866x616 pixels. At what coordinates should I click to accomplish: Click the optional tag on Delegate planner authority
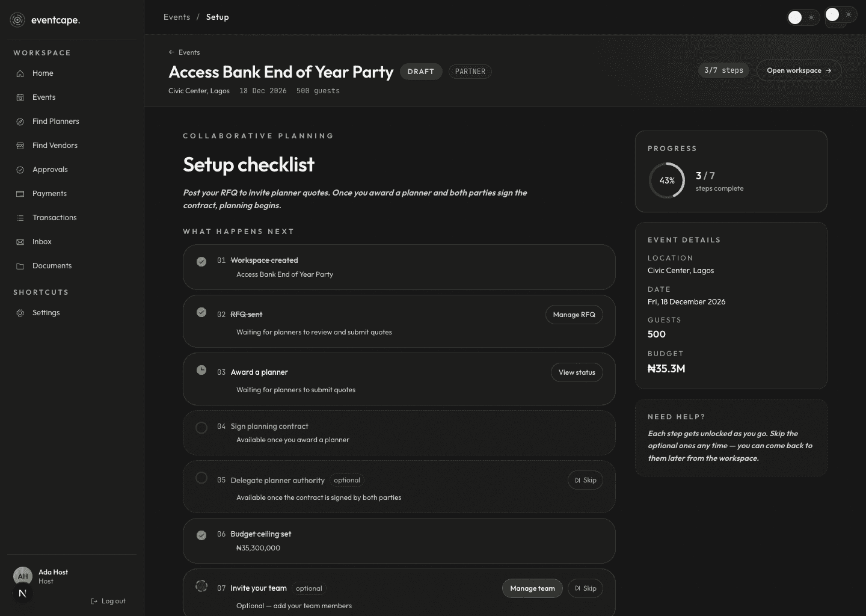click(x=347, y=480)
